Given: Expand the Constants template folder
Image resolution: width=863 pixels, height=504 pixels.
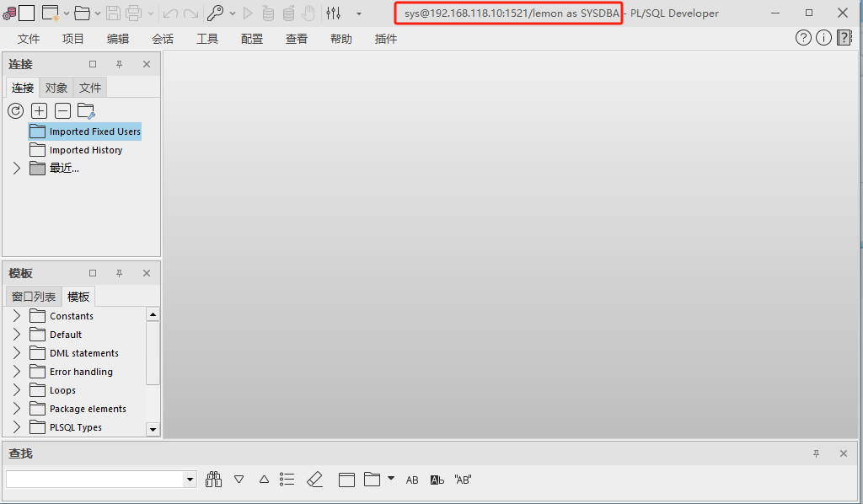Looking at the screenshot, I should pos(17,316).
